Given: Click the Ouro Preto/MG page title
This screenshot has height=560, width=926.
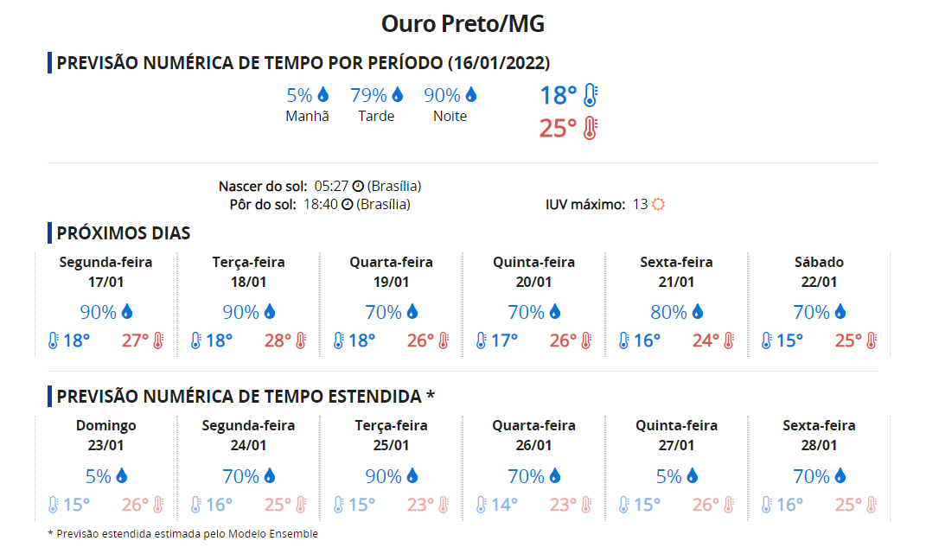Looking at the screenshot, I should (x=463, y=23).
